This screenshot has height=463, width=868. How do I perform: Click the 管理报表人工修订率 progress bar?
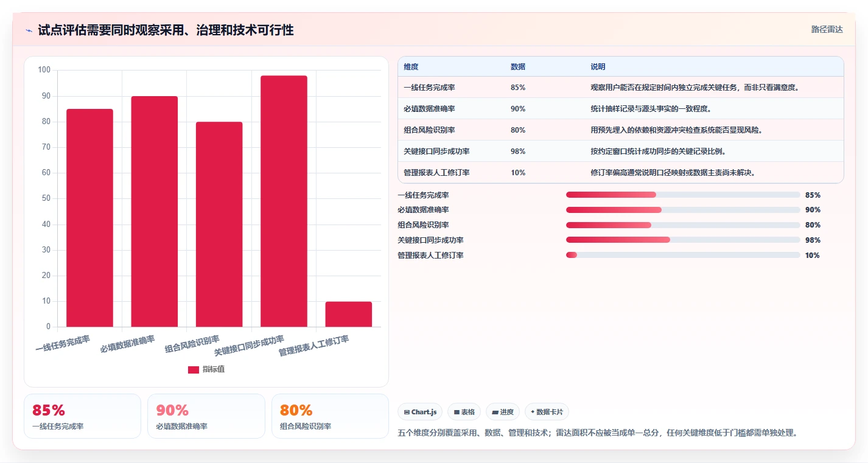pos(683,255)
